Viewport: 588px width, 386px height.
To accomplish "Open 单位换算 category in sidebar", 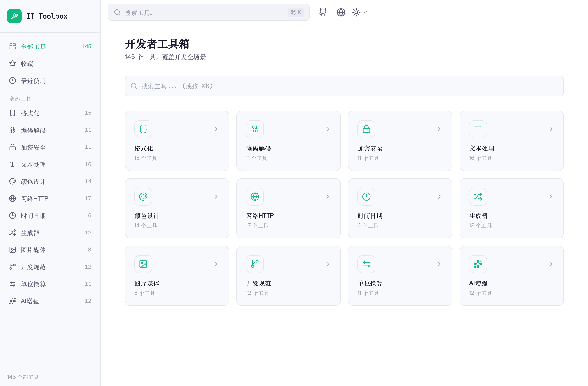I will [x=50, y=284].
